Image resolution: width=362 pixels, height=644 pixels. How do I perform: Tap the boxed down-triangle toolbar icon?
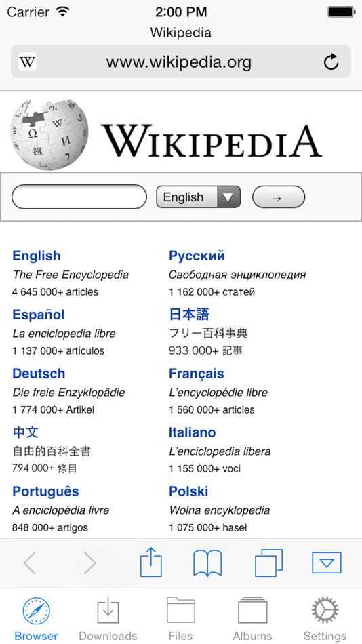327,563
